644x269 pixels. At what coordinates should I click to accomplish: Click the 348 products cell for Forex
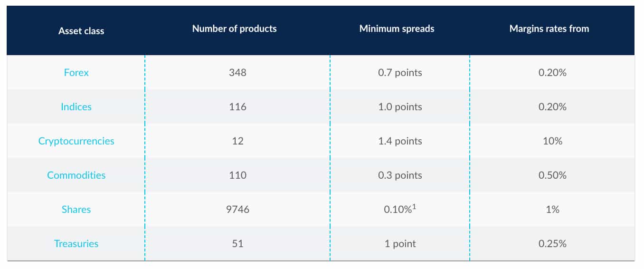click(237, 73)
